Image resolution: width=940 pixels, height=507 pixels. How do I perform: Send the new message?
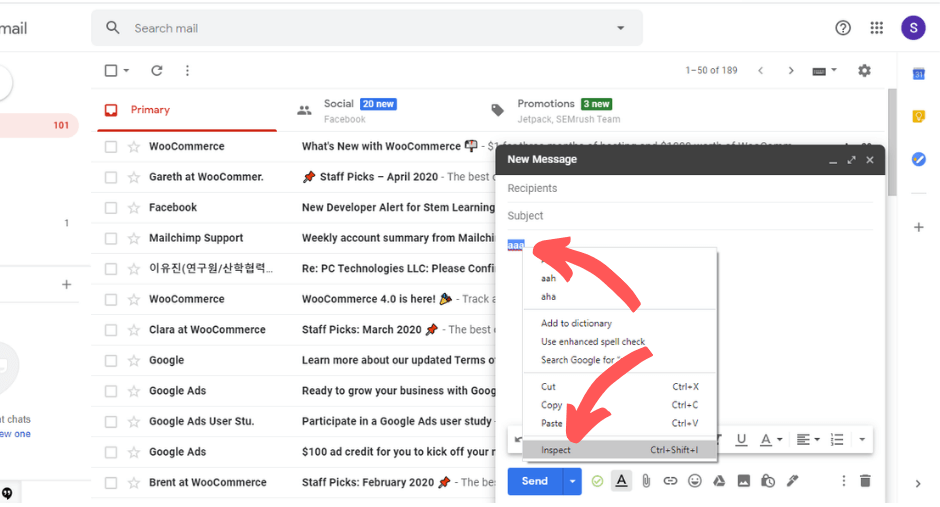click(x=535, y=481)
